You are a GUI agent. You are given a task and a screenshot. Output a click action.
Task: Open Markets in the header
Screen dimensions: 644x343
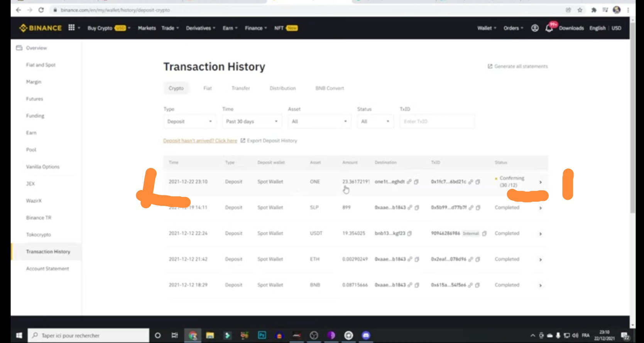[x=147, y=28]
